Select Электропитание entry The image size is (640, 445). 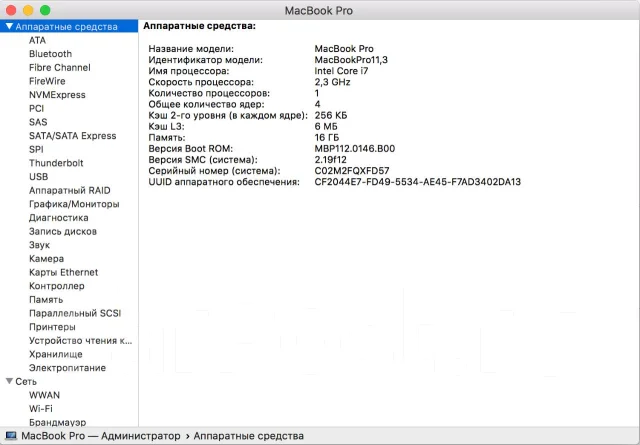coord(67,368)
